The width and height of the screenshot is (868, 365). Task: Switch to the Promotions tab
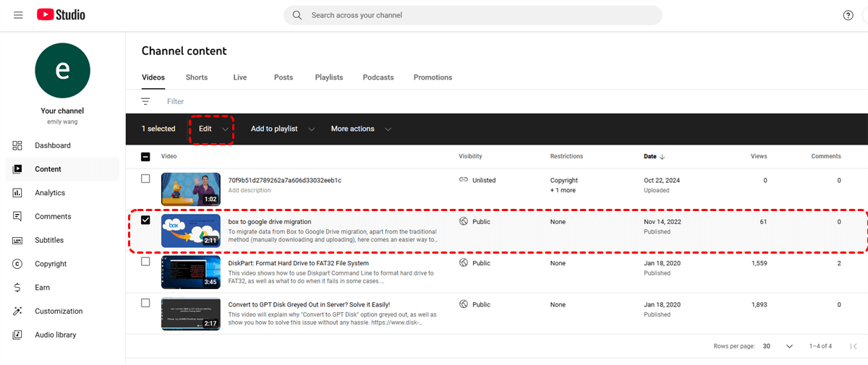click(x=433, y=77)
